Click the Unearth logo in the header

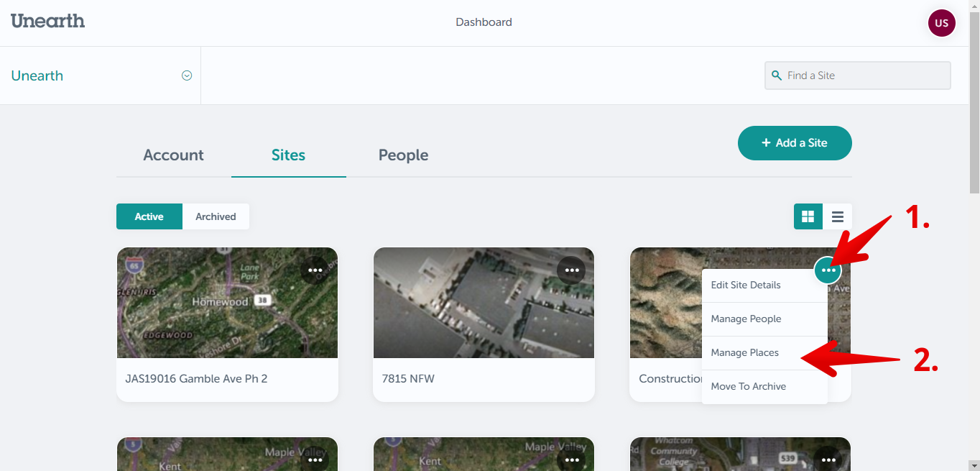click(x=48, y=21)
